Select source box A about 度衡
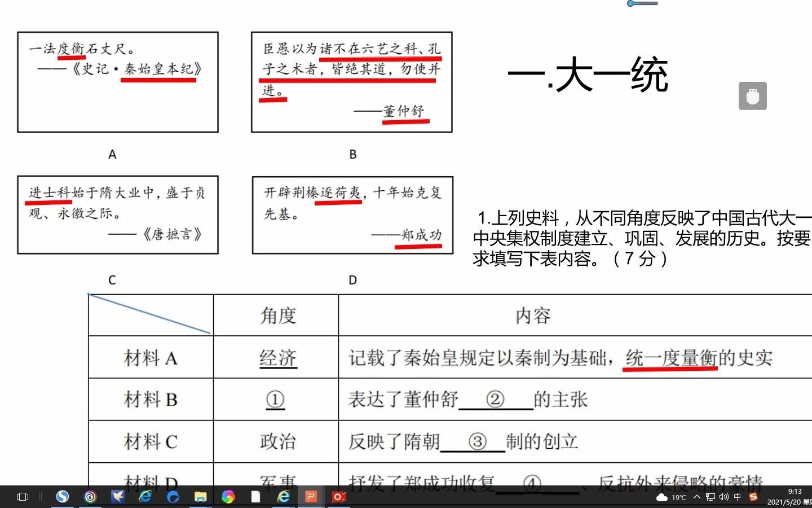Image resolution: width=812 pixels, height=508 pixels. pos(118,82)
